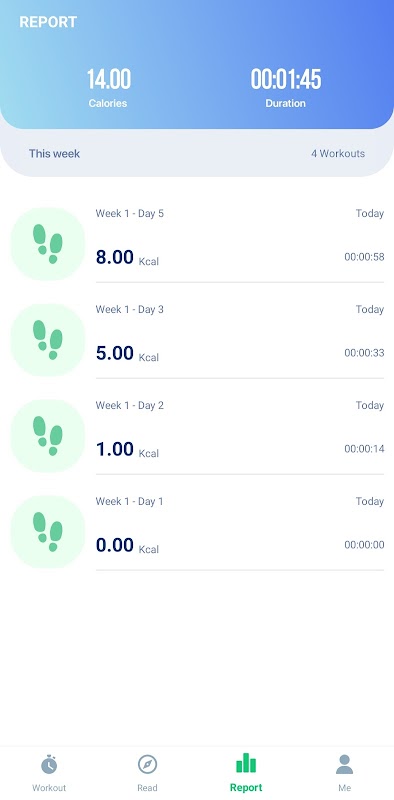
Task: Open the 5.00 Kcal workout record
Action: (x=197, y=340)
